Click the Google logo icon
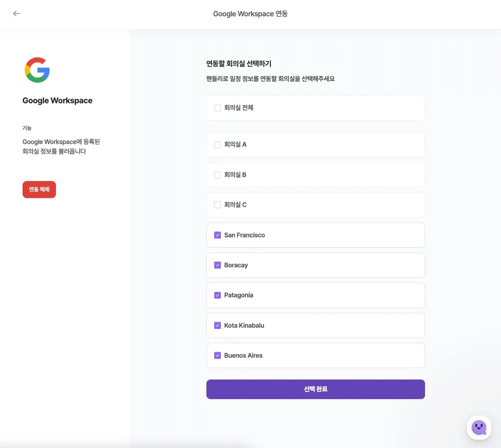This screenshot has width=501, height=448. pos(37,70)
